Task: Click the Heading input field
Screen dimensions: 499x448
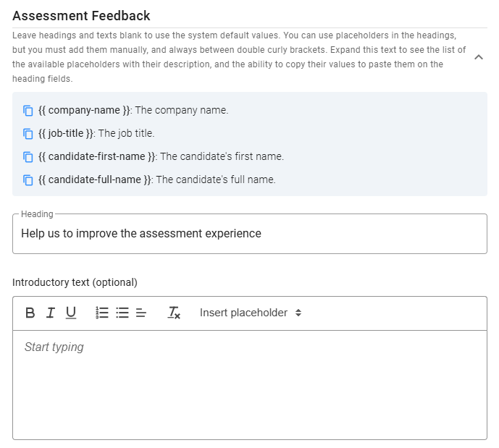Action: click(x=249, y=234)
